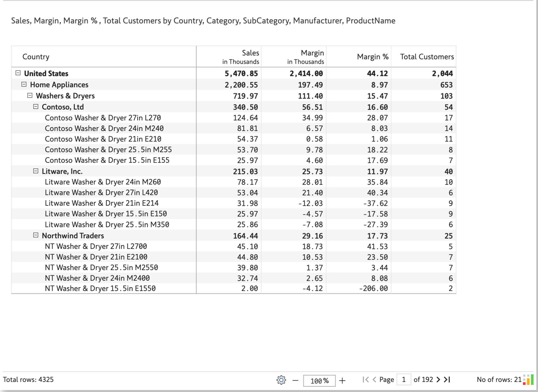
Task: Click the No of rows: 21 status text
Action: tap(499, 380)
